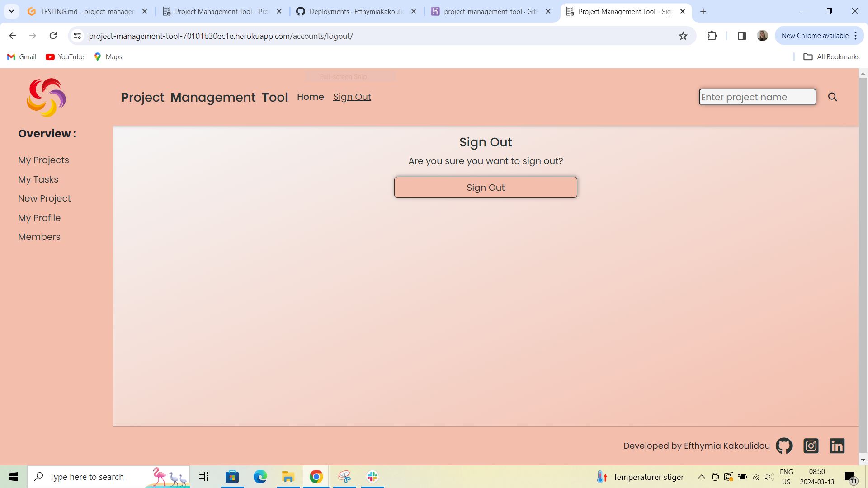868x488 pixels.
Task: Click the Project Management Tool logo
Action: (46, 97)
